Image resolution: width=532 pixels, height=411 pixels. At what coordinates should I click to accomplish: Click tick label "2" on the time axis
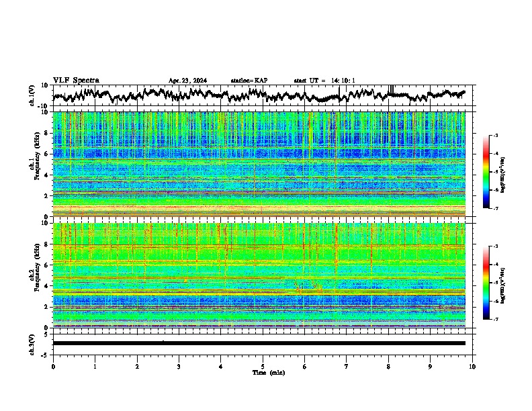click(137, 367)
